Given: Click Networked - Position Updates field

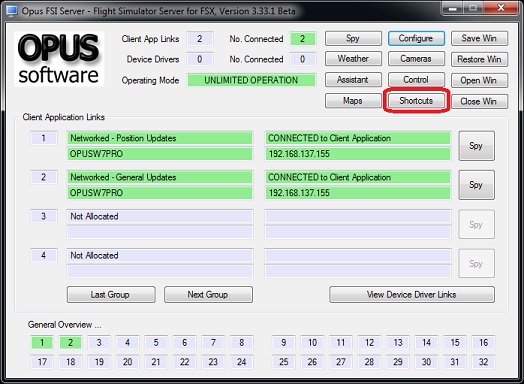Looking at the screenshot, I should point(160,138).
